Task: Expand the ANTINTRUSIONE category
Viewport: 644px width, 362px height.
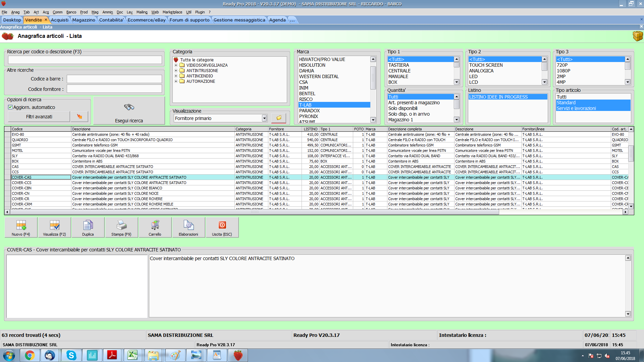Action: click(x=176, y=71)
